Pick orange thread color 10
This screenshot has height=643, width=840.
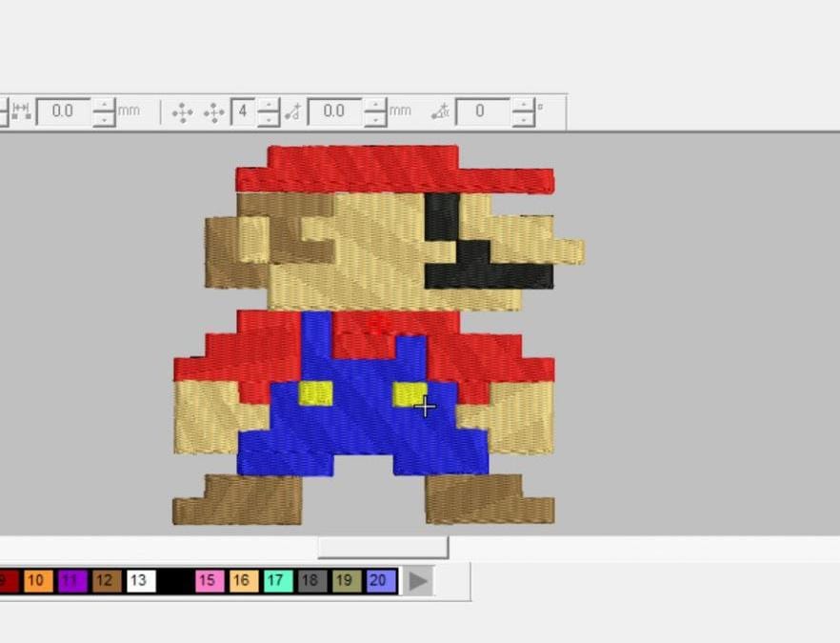tap(36, 581)
